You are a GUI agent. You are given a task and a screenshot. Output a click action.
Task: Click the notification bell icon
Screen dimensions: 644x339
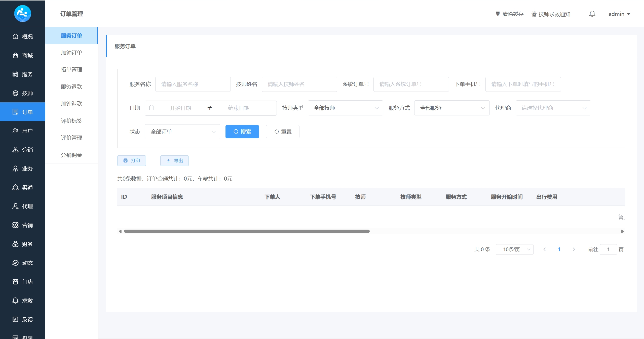pos(592,14)
